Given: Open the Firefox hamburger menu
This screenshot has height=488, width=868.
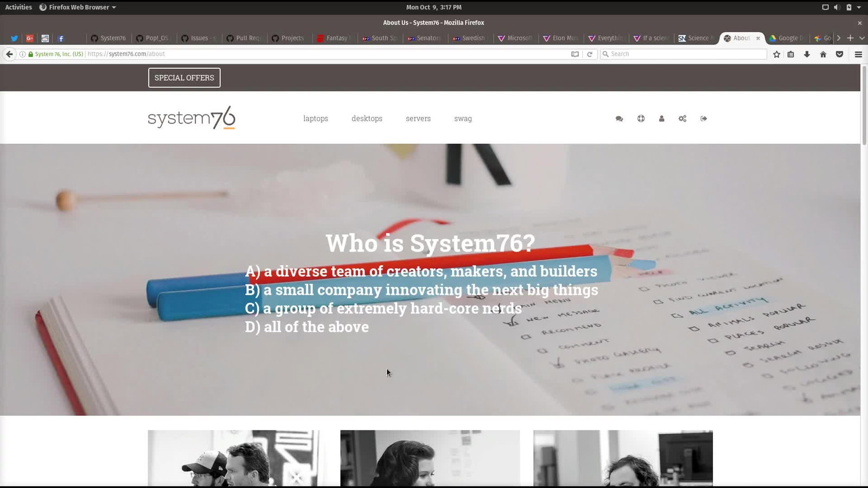Looking at the screenshot, I should coord(858,54).
